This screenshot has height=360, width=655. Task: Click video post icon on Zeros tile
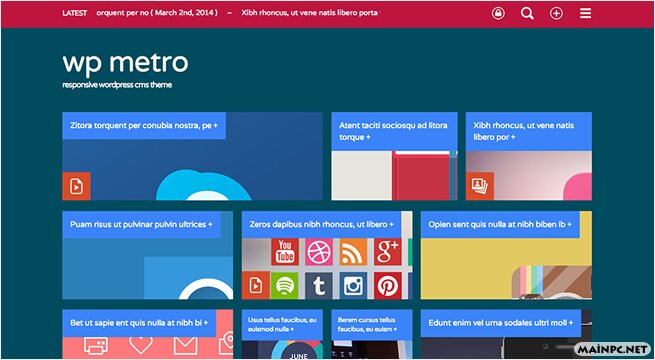256,285
